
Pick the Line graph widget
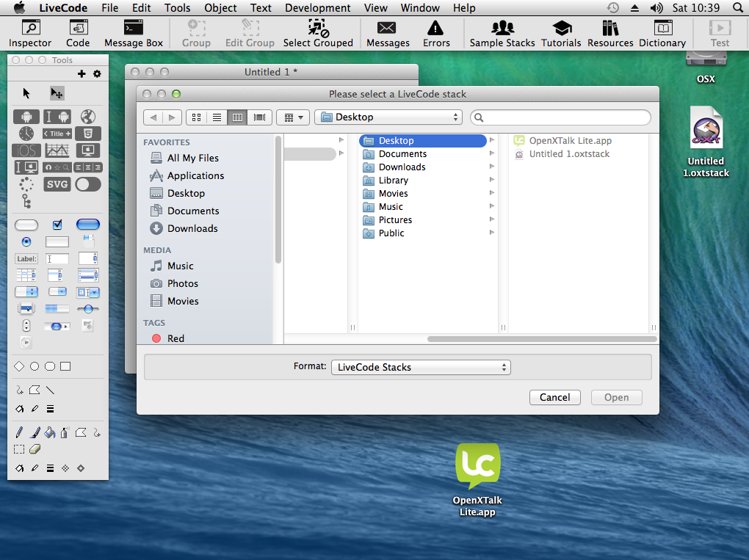coord(57,150)
